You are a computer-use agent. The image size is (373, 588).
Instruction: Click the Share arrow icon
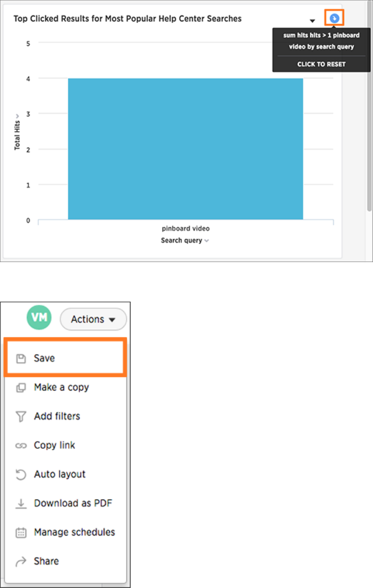(x=20, y=562)
